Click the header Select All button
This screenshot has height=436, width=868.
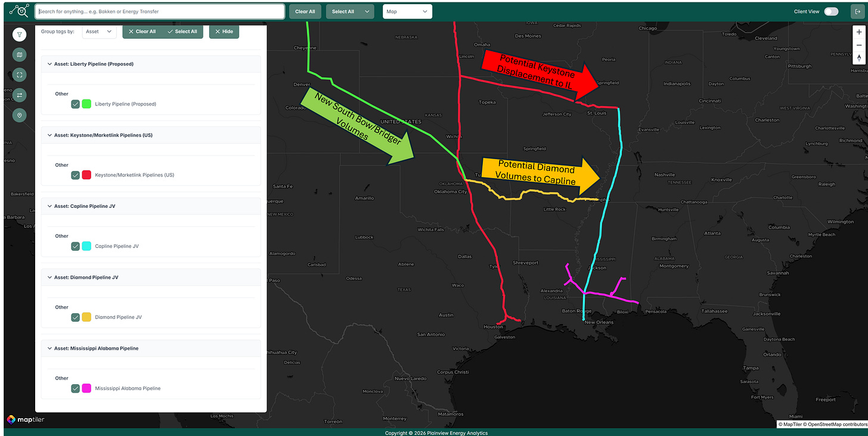point(343,11)
